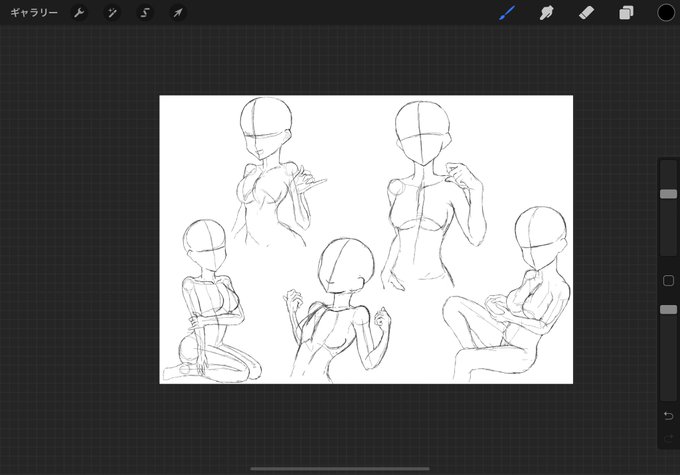This screenshot has width=680, height=475.
Task: Activate the Transform arrow tool
Action: tap(178, 13)
